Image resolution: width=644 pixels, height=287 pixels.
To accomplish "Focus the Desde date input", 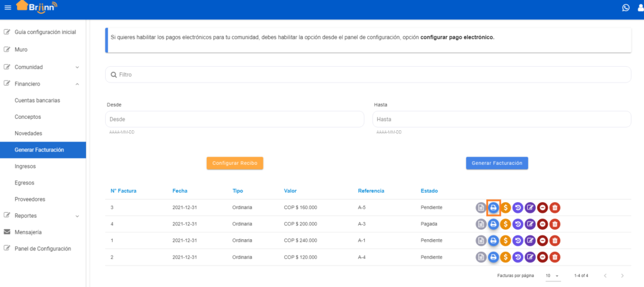I will coord(235,119).
